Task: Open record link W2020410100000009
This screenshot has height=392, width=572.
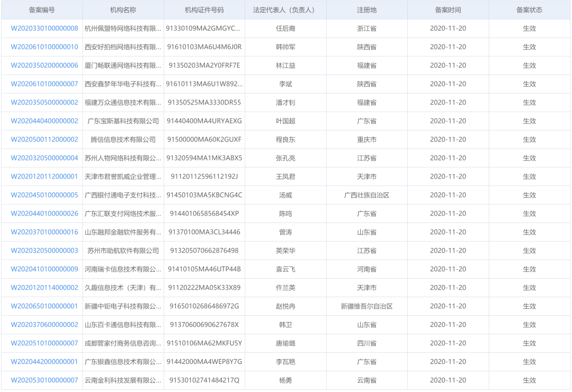Action: [x=44, y=269]
